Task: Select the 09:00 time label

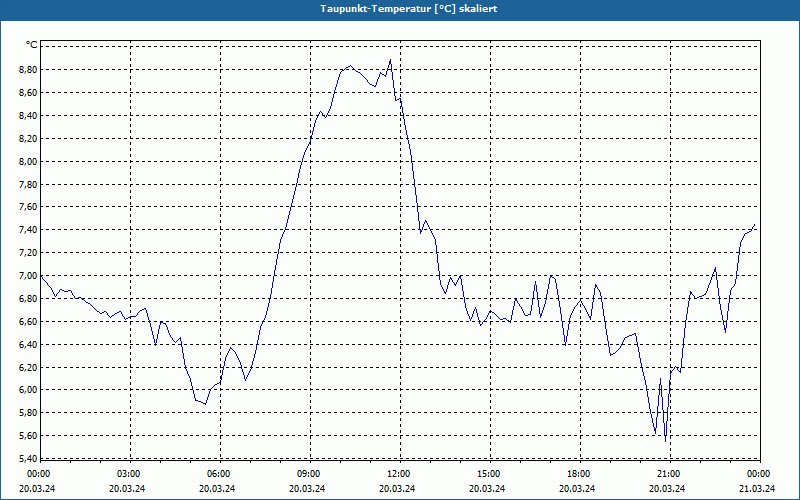Action: tap(310, 473)
